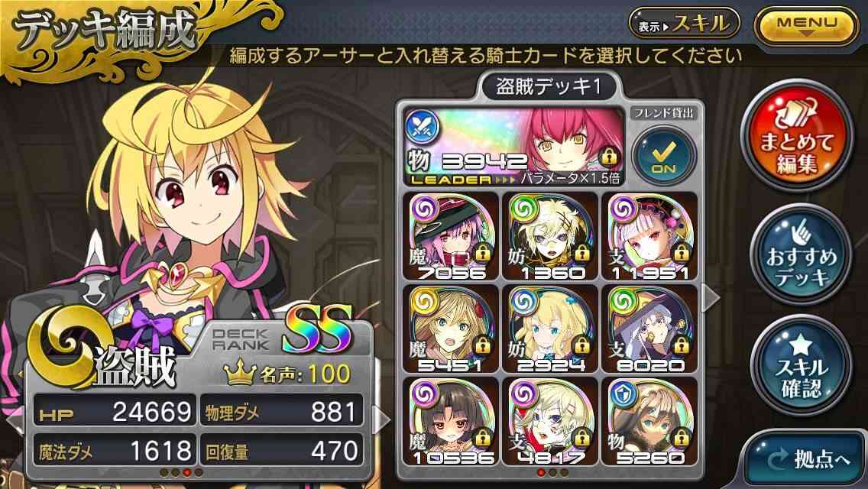
Task: Switch display mode via 表示スキル toggle
Action: tap(685, 24)
